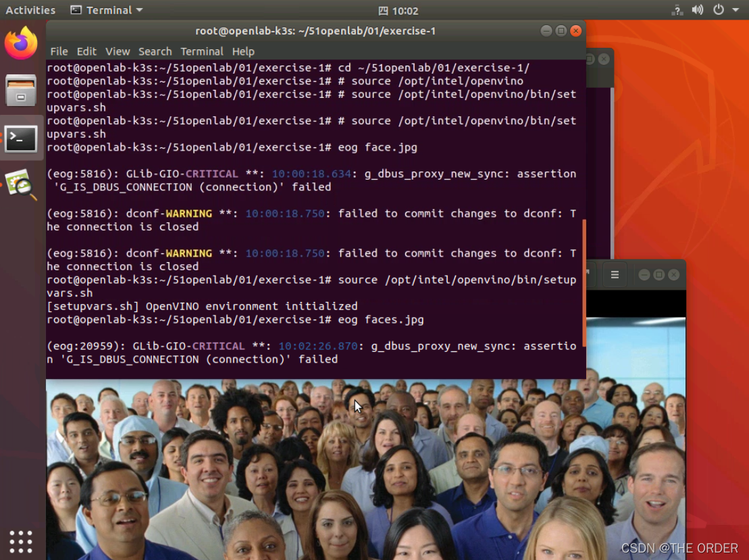
Task: Open the Edit menu in terminal
Action: click(86, 51)
